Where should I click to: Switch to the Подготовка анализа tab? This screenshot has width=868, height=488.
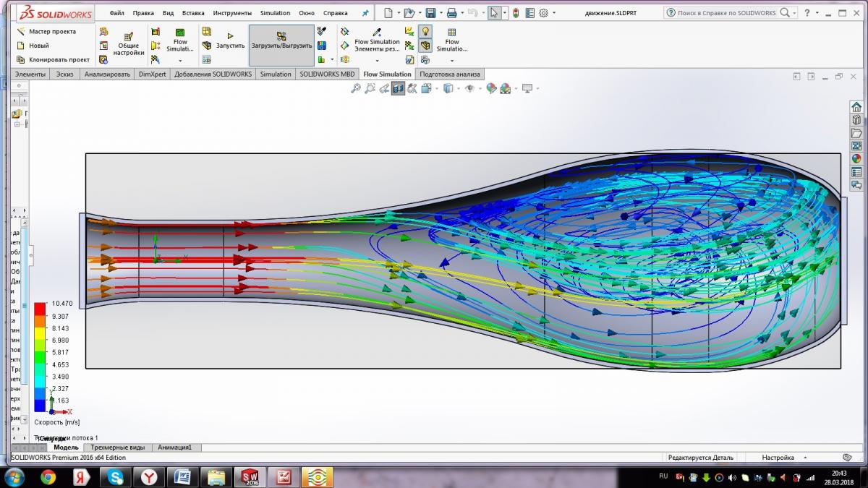pos(449,74)
